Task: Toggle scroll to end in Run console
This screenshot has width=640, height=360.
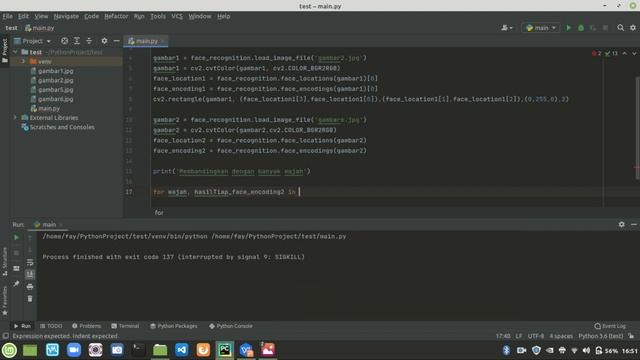Action: (30, 274)
